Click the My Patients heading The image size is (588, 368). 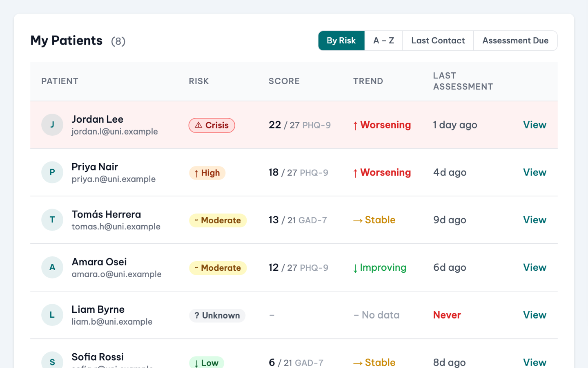tap(67, 40)
